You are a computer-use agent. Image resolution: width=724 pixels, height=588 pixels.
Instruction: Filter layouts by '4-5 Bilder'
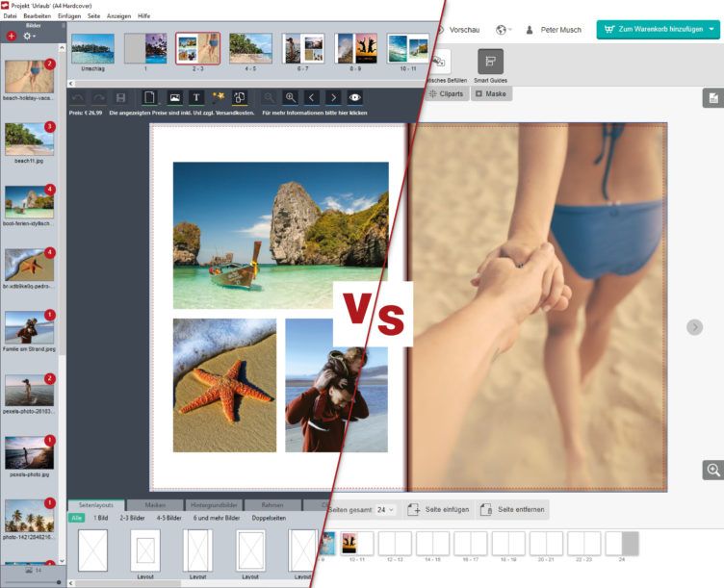pos(169,518)
